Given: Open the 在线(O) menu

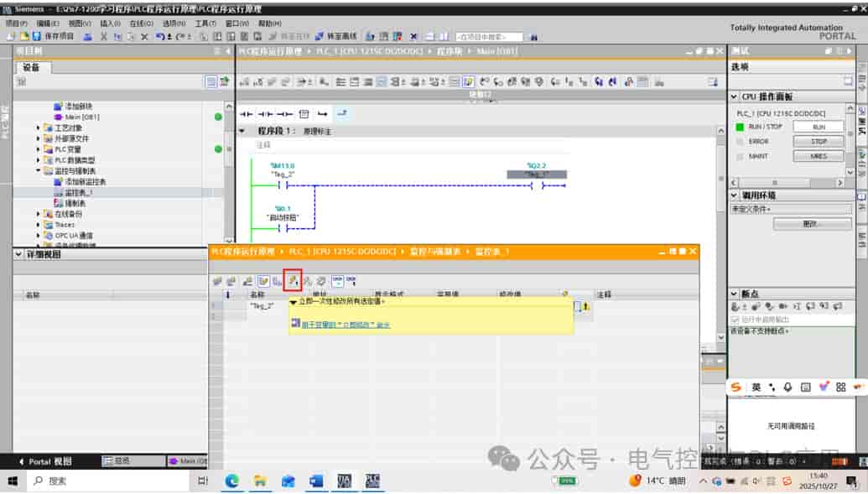Looking at the screenshot, I should [141, 23].
